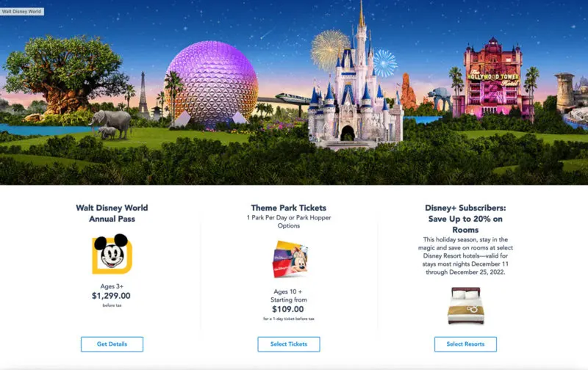
Task: Open the Walt Disney World Annual Pass heading
Action: tap(112, 213)
